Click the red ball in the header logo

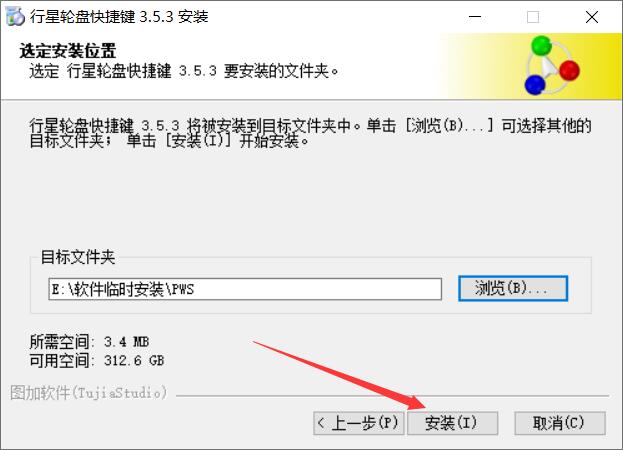[569, 71]
